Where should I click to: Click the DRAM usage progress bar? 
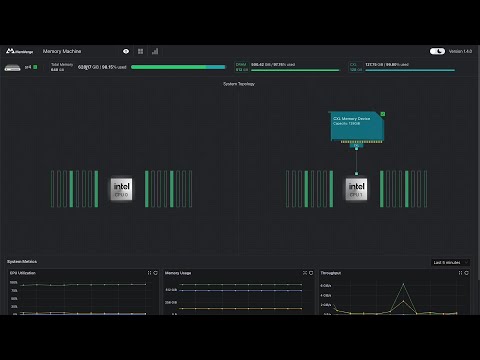pos(295,70)
